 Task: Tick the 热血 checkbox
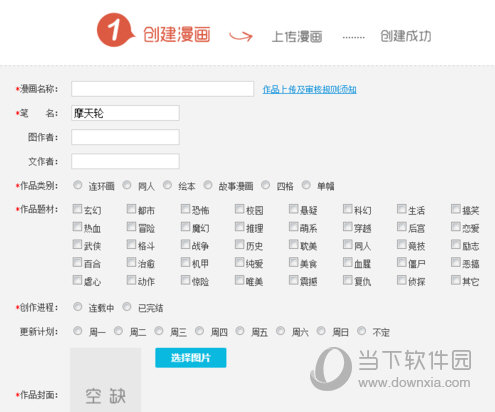point(77,227)
